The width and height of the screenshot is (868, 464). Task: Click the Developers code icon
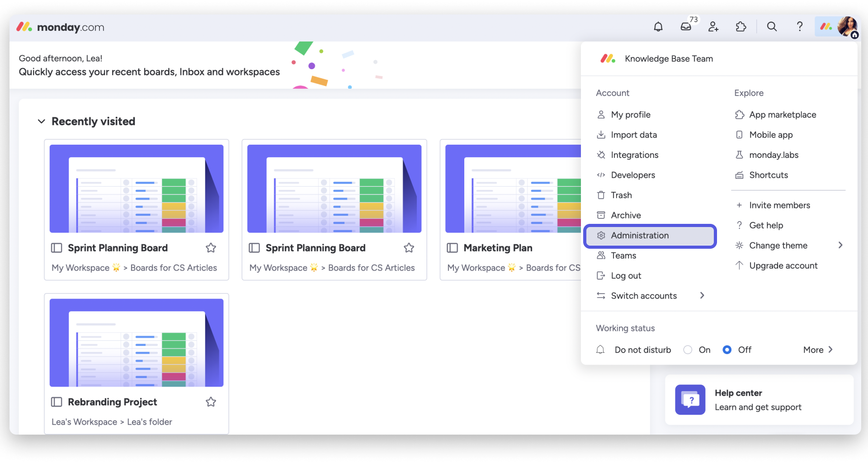(601, 175)
